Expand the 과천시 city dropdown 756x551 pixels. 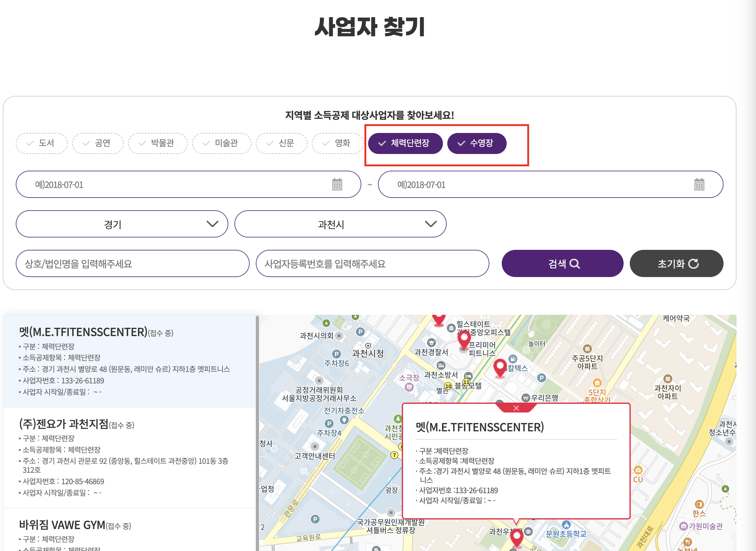coord(340,224)
